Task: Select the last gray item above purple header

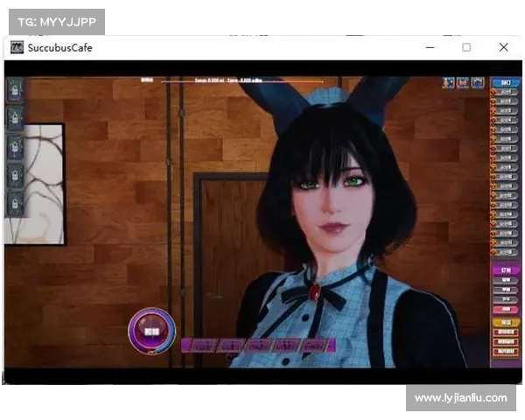Action: click(x=505, y=252)
